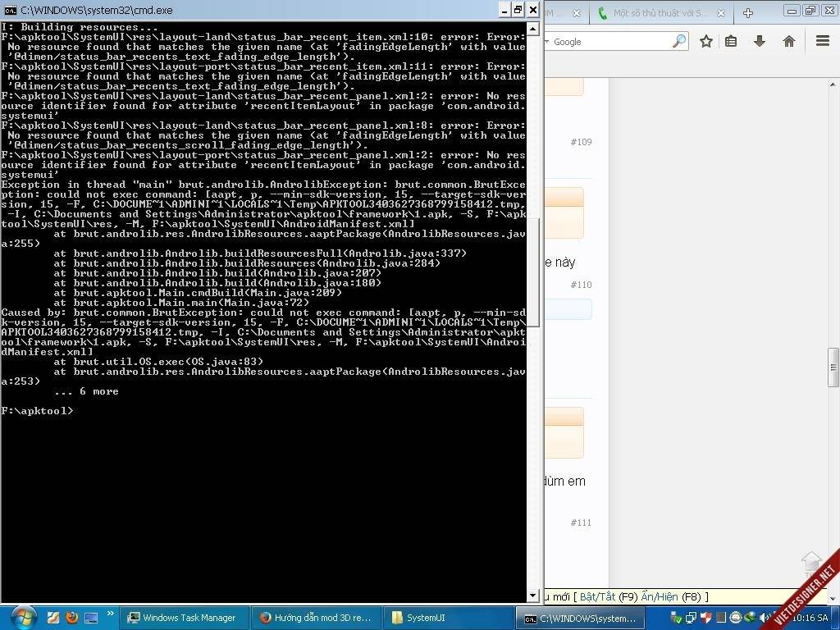
Task: Open the Firefox hamburger menu
Action: tap(823, 41)
